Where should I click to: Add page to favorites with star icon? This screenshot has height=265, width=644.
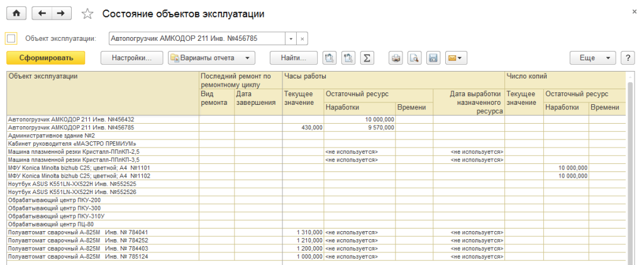pos(87,14)
